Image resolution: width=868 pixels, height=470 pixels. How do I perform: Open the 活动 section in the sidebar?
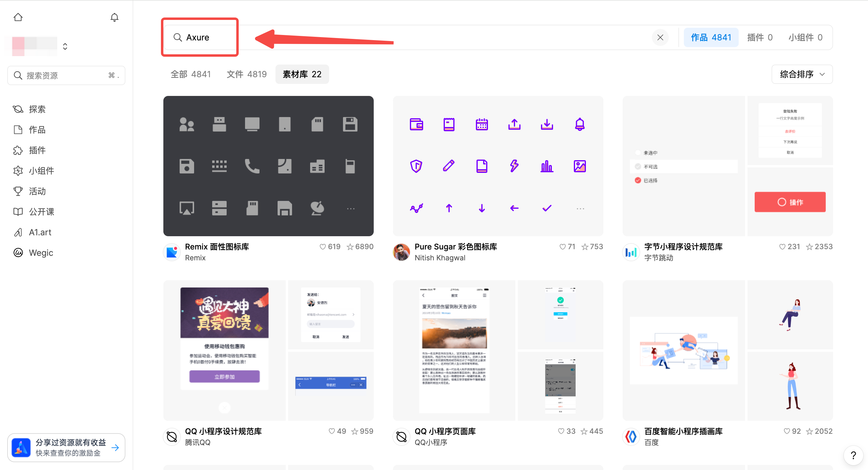click(37, 191)
